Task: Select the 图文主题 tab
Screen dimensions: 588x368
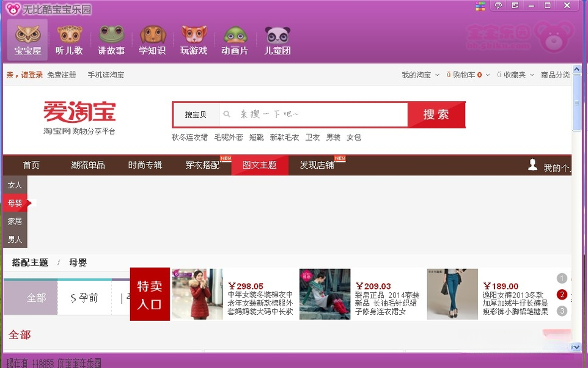Action: pyautogui.click(x=260, y=165)
